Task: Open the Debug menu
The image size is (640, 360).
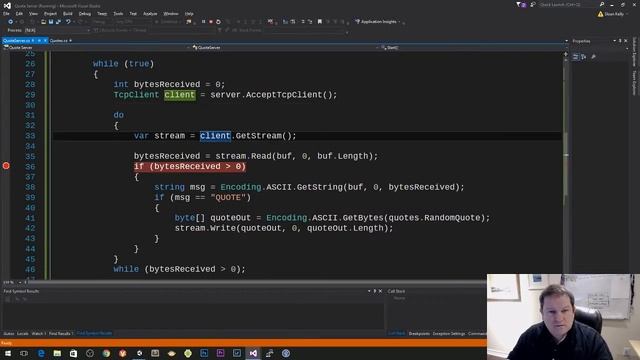Action: [85, 13]
